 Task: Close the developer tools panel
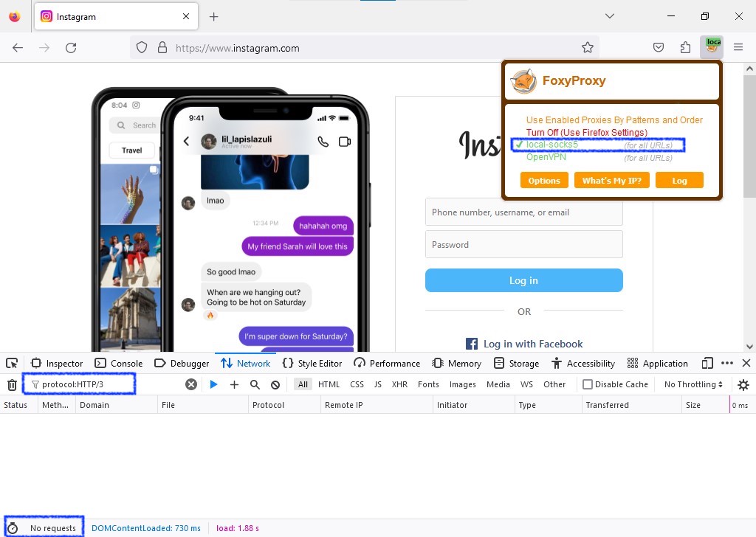point(746,363)
